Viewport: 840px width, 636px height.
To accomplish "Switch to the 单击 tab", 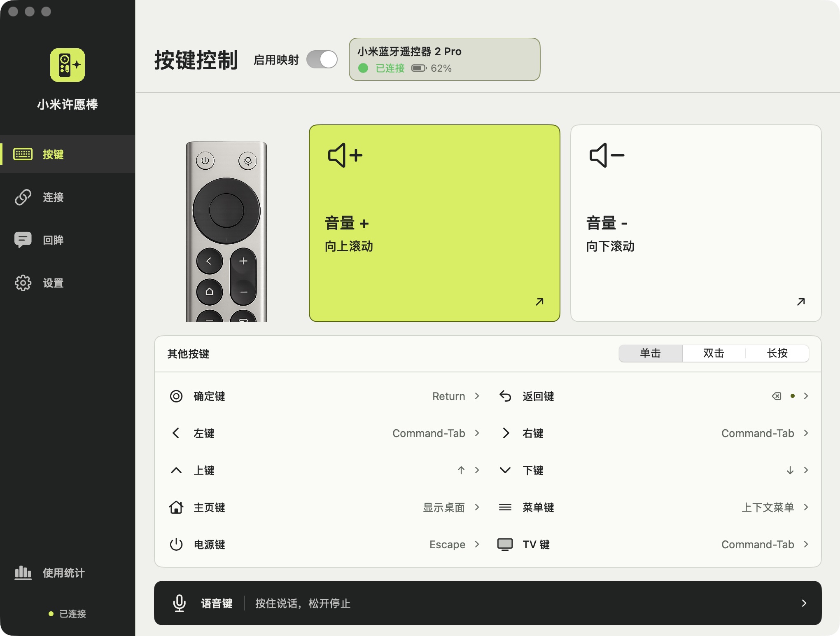I will pyautogui.click(x=651, y=353).
